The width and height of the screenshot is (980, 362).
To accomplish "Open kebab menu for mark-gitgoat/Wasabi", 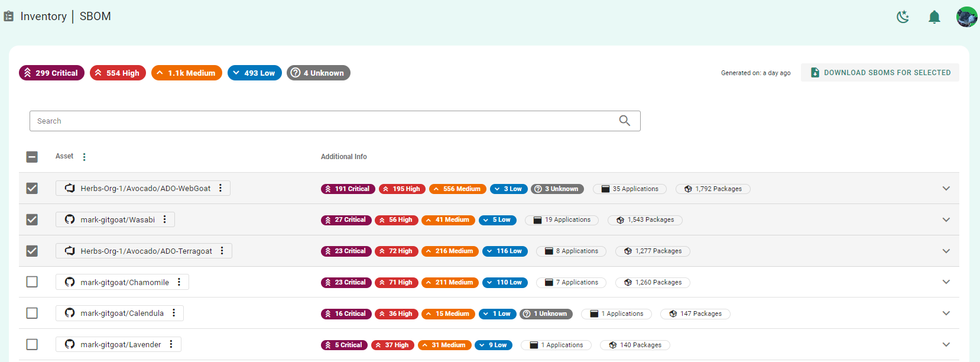I will tap(165, 219).
